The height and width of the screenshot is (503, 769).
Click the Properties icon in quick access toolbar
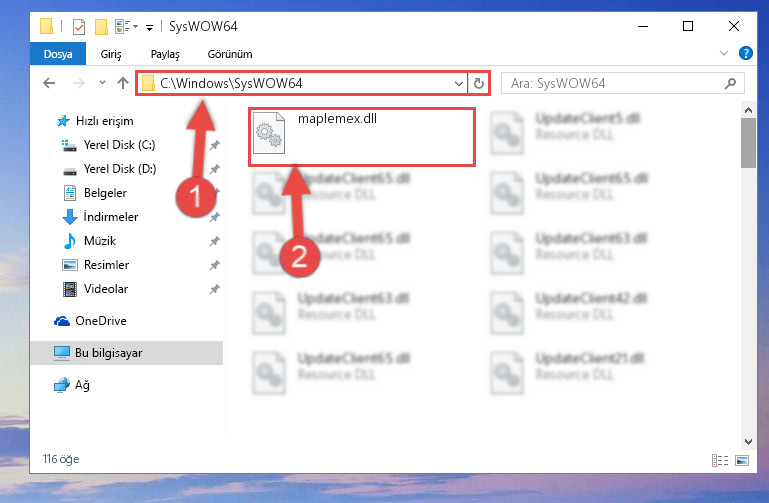coord(78,27)
